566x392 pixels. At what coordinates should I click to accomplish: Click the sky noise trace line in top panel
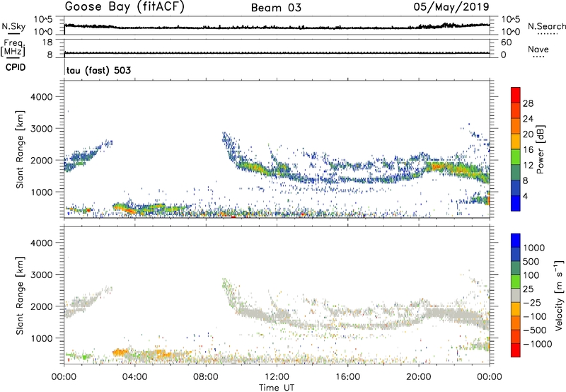click(277, 27)
